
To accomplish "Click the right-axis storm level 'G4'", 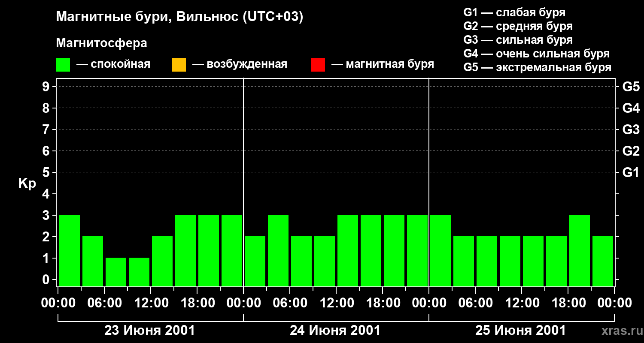I will 631,108.
